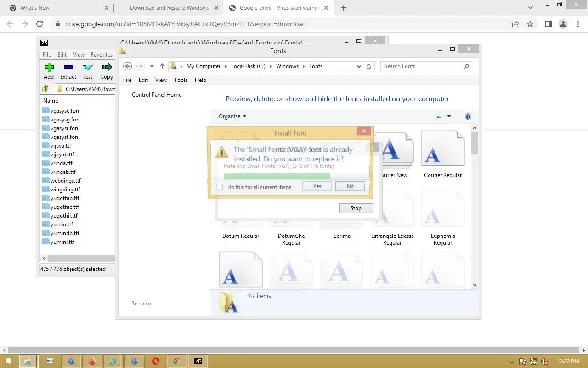Click Yes to replace the font
The height and width of the screenshot is (368, 588).
pyautogui.click(x=317, y=186)
